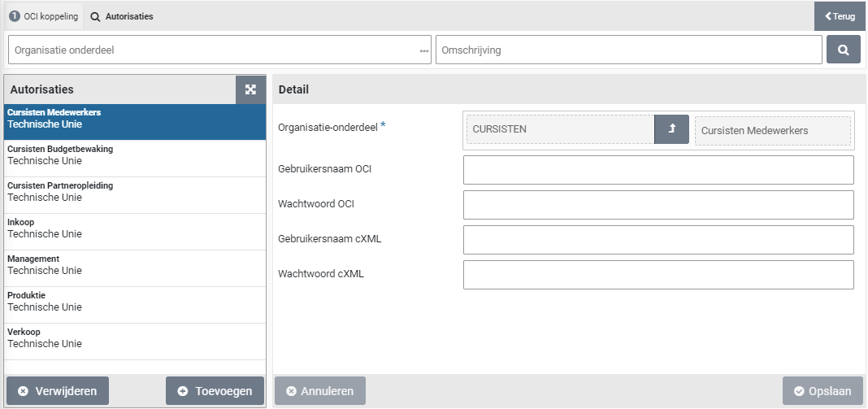Click into the Wachtwoord cXML field

click(x=658, y=275)
